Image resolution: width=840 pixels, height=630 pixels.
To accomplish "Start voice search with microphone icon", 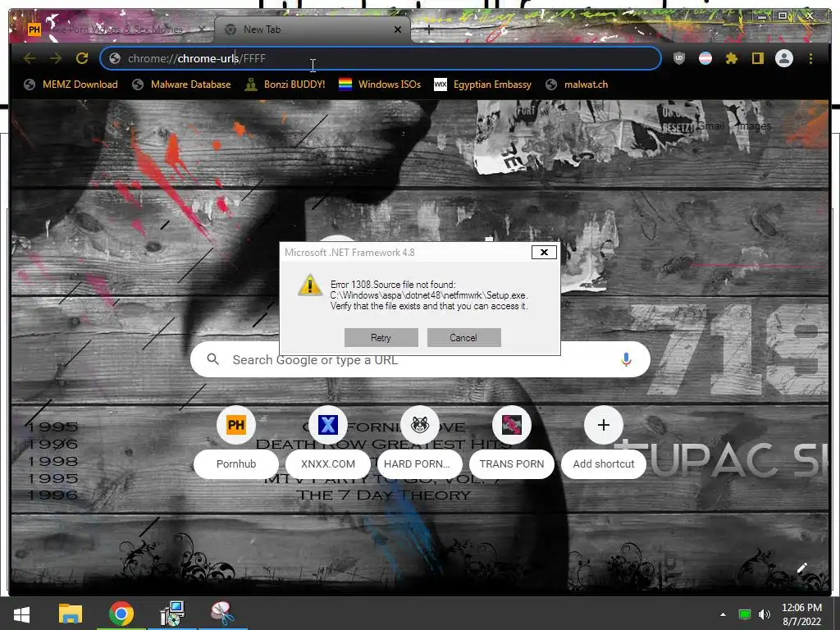I will tap(626, 359).
